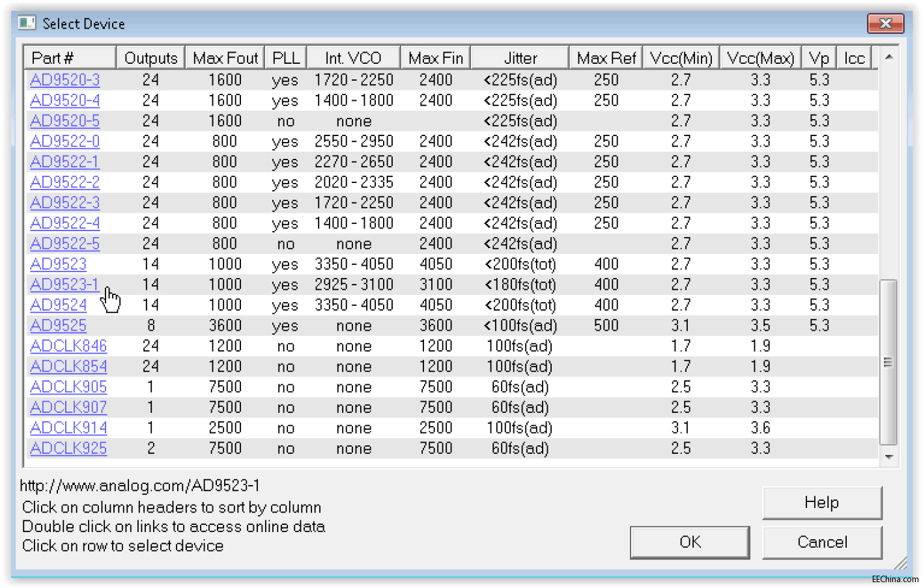Sort the list by Part # column
The height and width of the screenshot is (588, 923).
click(69, 58)
